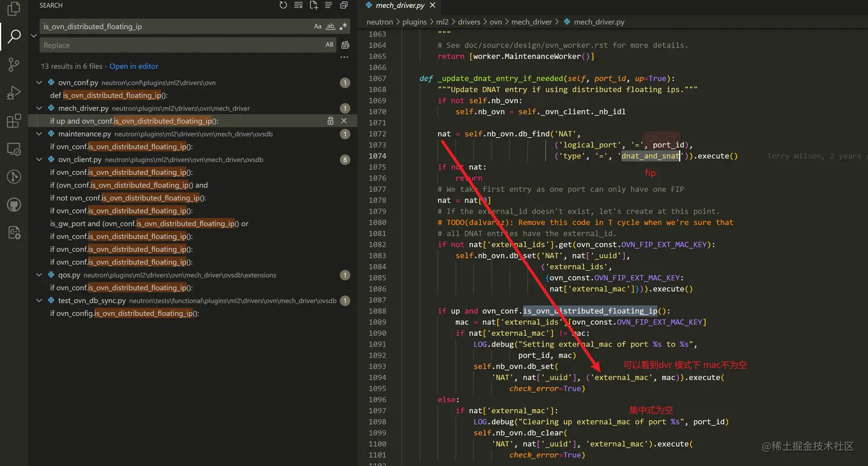868x466 pixels.
Task: Dismiss the highlighted mech_driver.py search match
Action: point(344,121)
